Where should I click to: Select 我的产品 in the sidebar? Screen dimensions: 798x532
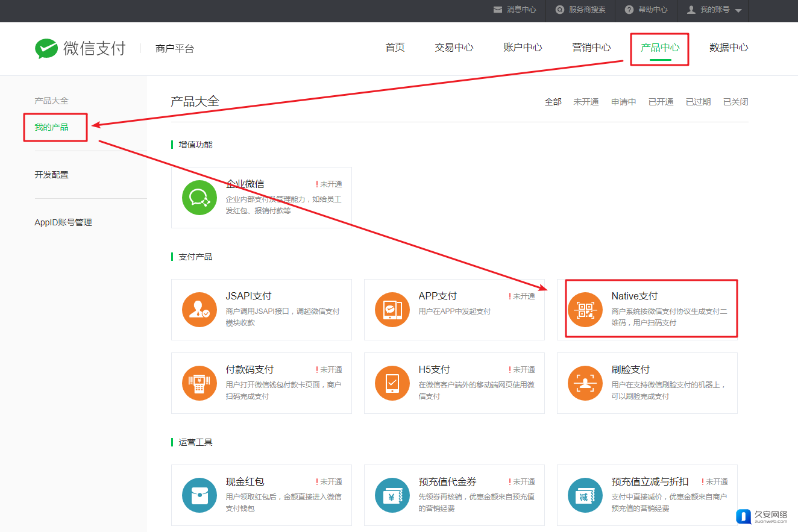coord(51,127)
